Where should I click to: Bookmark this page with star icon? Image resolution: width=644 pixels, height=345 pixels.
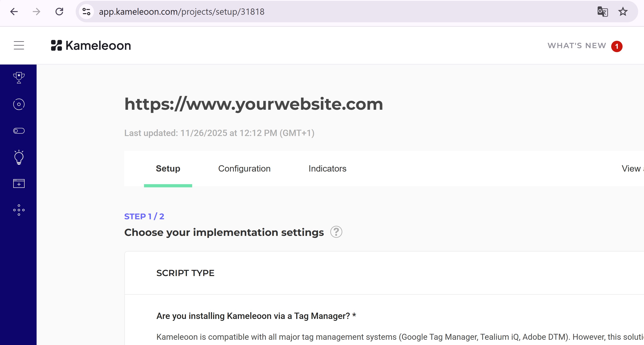click(623, 12)
